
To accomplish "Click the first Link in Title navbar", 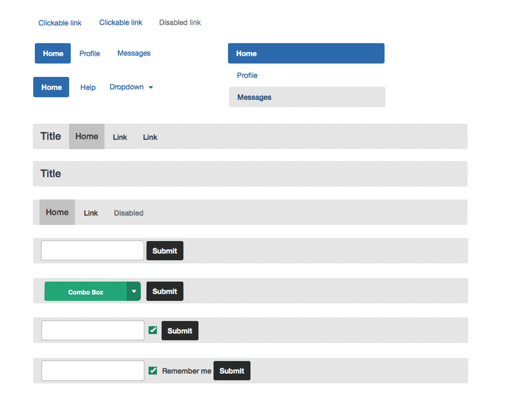I will (x=120, y=137).
